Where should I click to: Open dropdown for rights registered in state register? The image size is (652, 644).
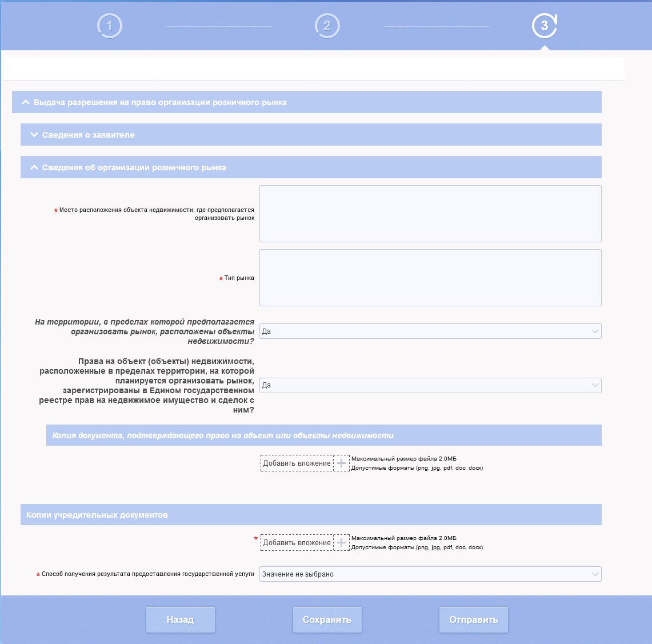430,385
